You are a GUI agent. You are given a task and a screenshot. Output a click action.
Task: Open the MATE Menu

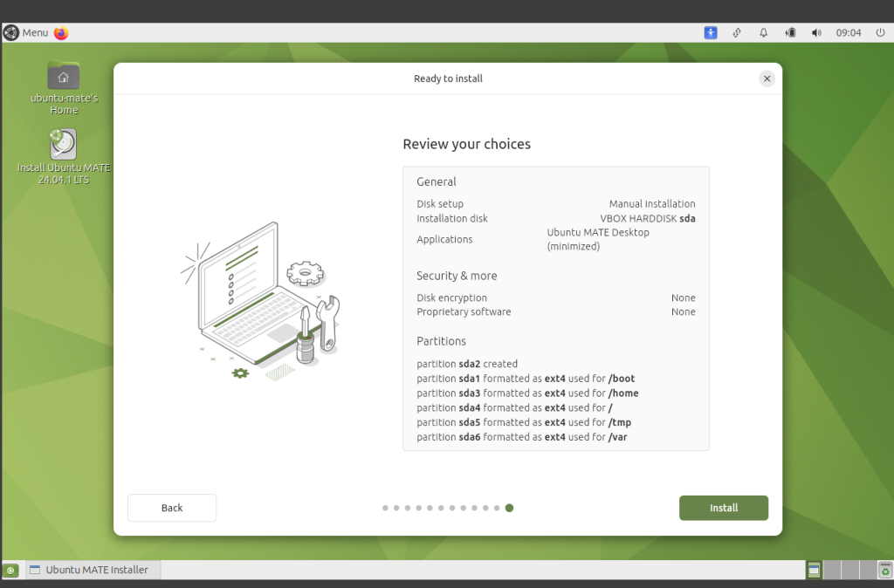[x=26, y=33]
